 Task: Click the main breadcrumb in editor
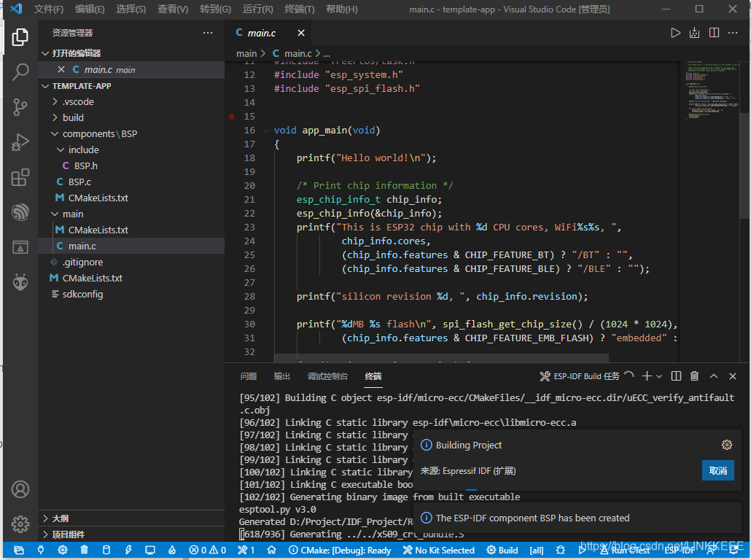246,54
